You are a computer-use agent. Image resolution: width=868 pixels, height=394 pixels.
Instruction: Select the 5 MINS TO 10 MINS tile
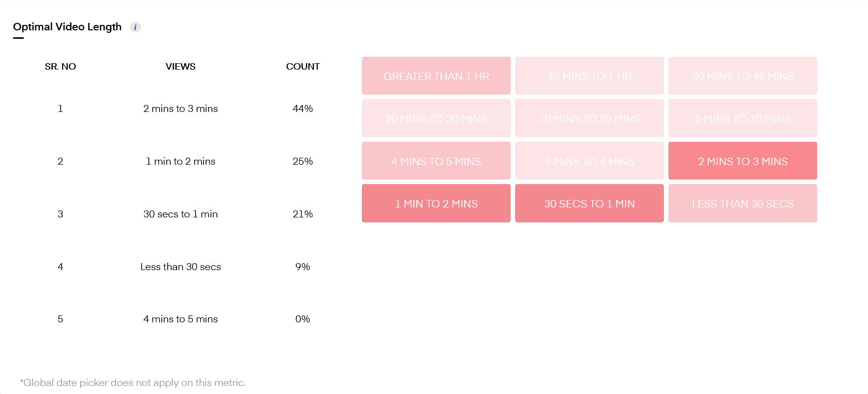[743, 118]
